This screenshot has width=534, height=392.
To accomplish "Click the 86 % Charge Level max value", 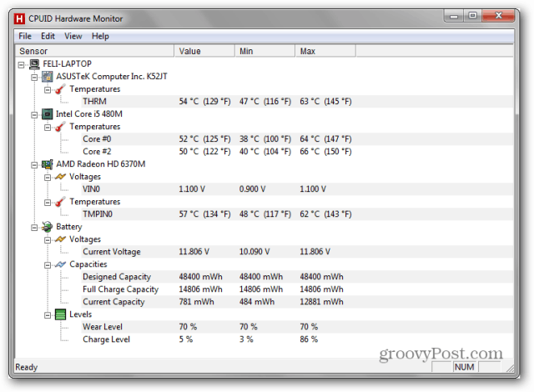I will 309,339.
